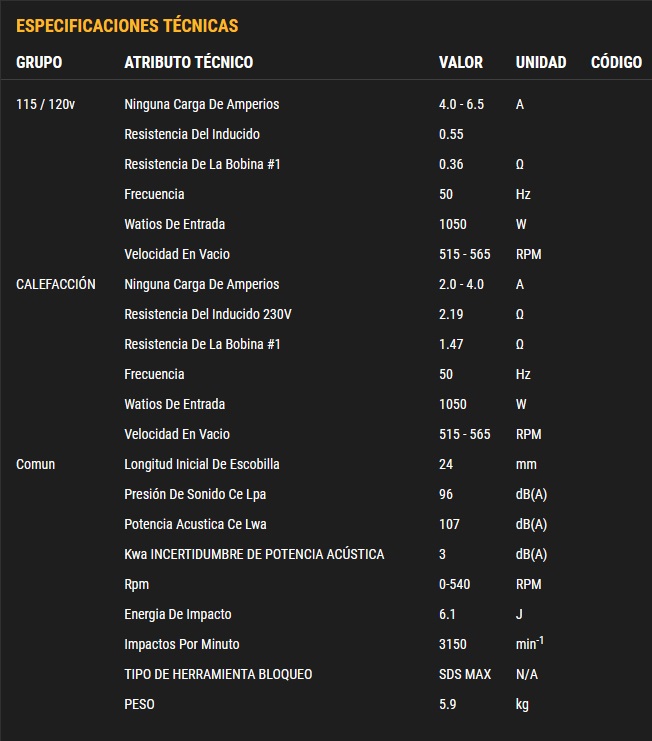Click Kwa INCERTIDUMBRE DE POTENCIA ACÚSTICA row
Viewport: 652px width, 741px height.
[x=254, y=554]
